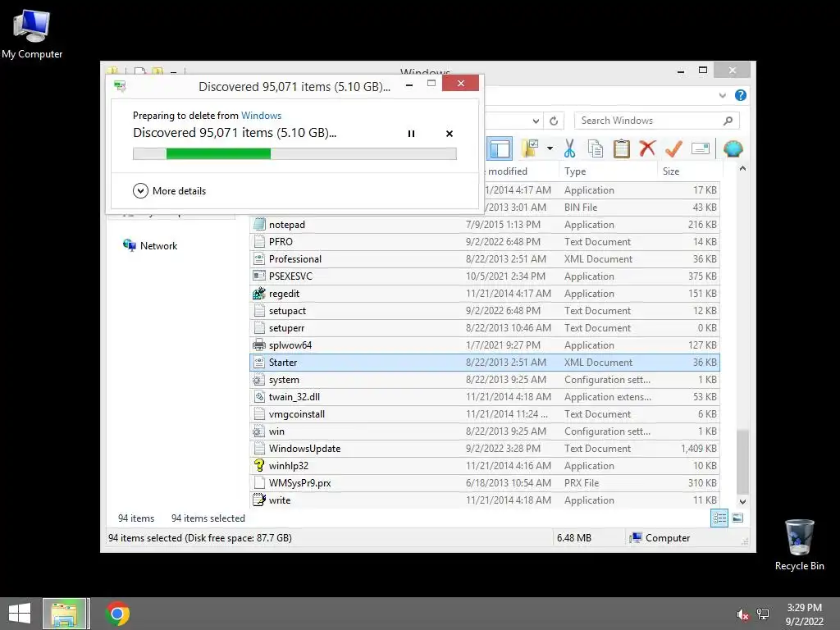Screen dimensions: 840x630
Task: Click the PRX File type cell
Action: click(x=582, y=482)
